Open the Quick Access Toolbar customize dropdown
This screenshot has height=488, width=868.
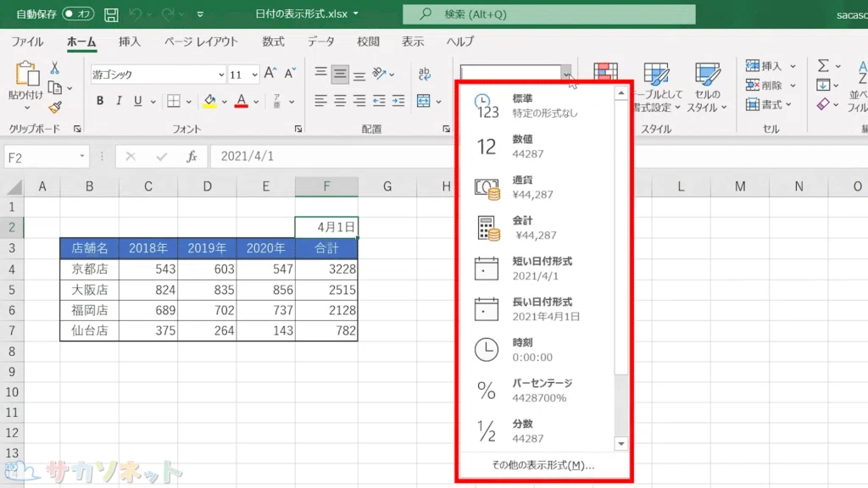(x=200, y=14)
